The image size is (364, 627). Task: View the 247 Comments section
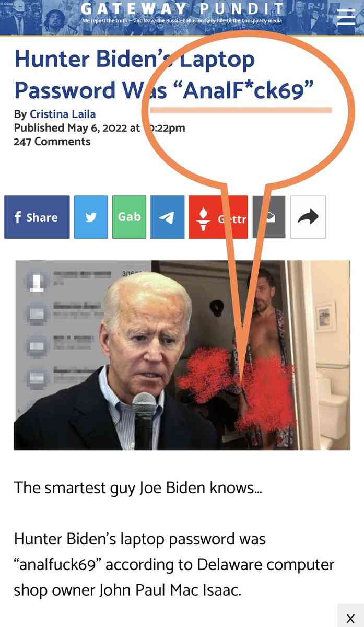pos(52,142)
